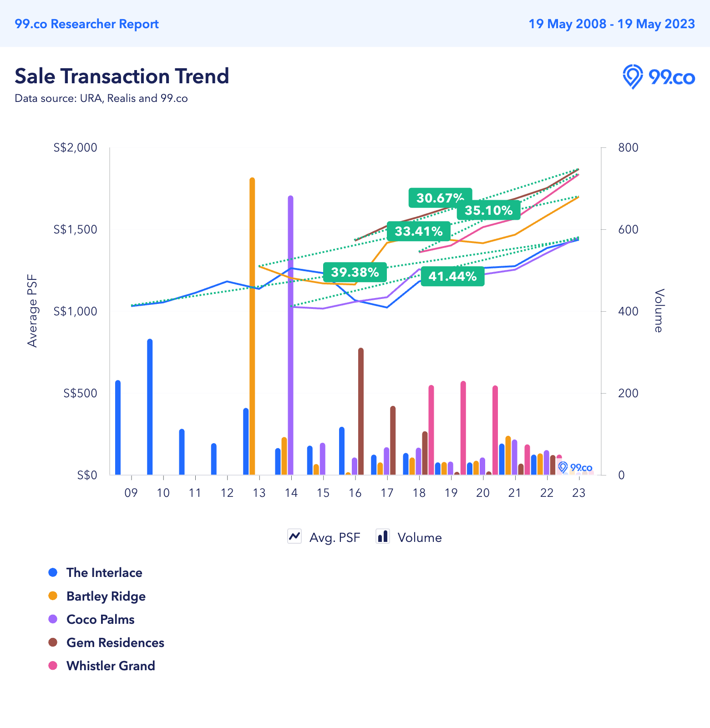The height and width of the screenshot is (728, 710).
Task: Click the 99.co logo top right
Action: [x=659, y=76]
